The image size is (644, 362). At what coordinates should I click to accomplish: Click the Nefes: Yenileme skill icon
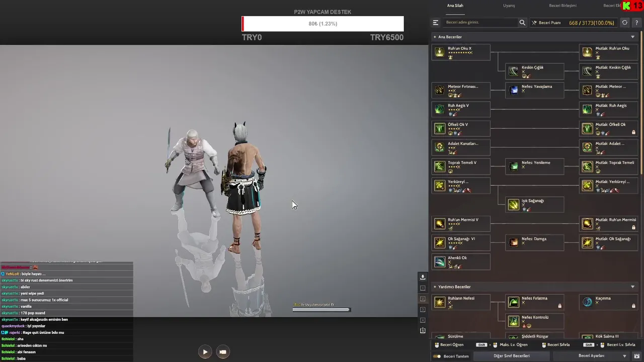click(x=513, y=166)
